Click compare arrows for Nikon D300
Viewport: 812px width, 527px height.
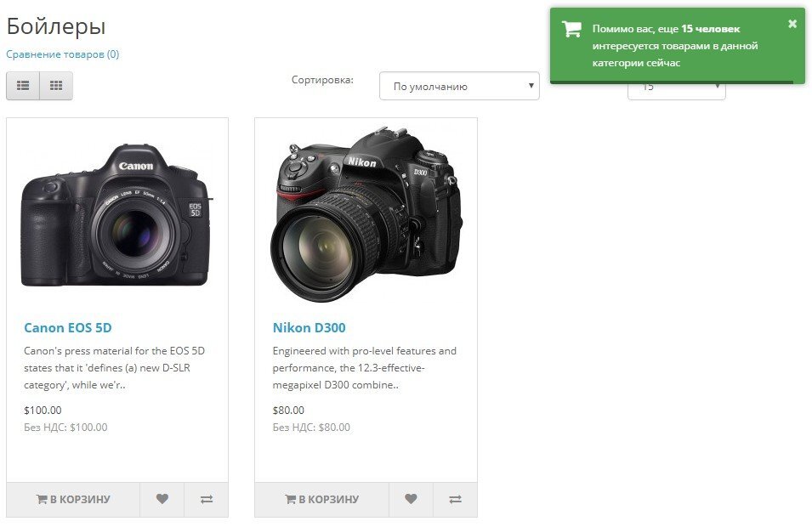[x=455, y=500]
